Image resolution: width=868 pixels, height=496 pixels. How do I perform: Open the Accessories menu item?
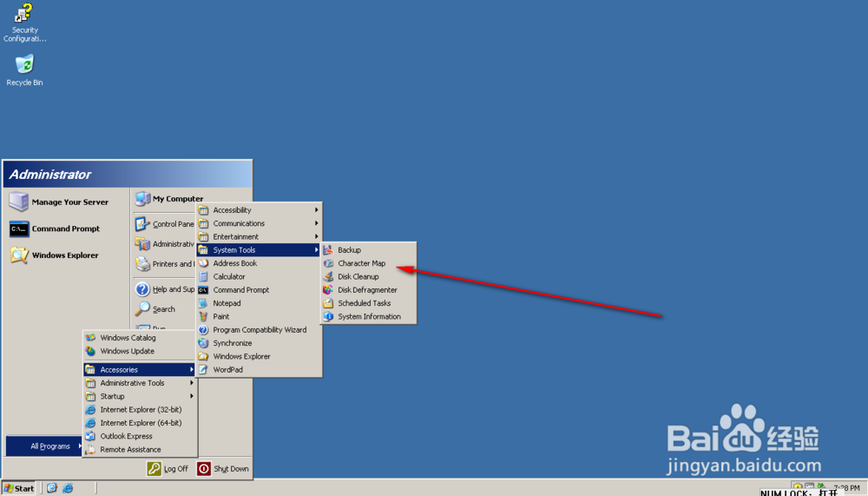[x=140, y=370]
